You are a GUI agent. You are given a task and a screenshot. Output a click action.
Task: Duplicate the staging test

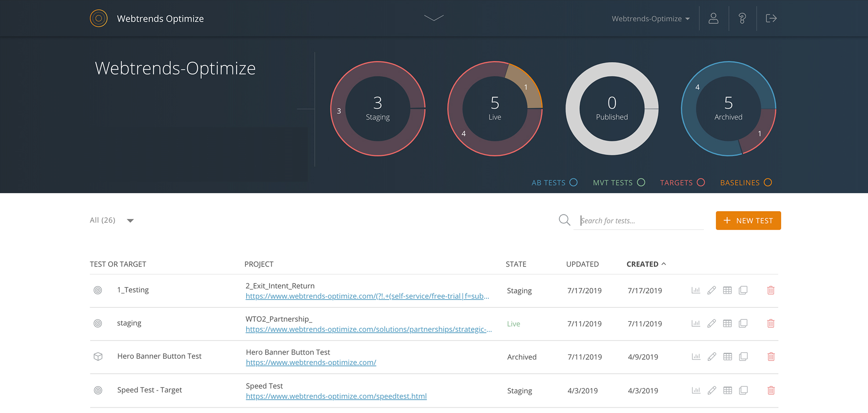pos(743,324)
